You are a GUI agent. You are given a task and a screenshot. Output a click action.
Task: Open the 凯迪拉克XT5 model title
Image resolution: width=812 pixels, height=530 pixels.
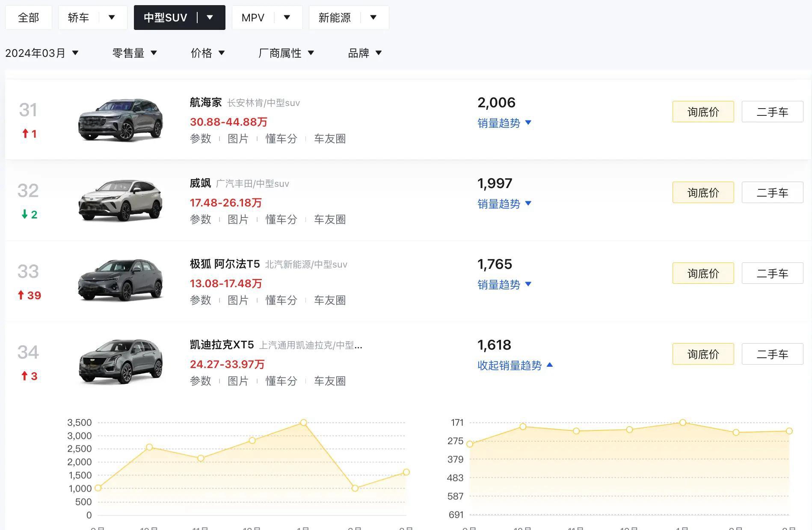point(222,345)
